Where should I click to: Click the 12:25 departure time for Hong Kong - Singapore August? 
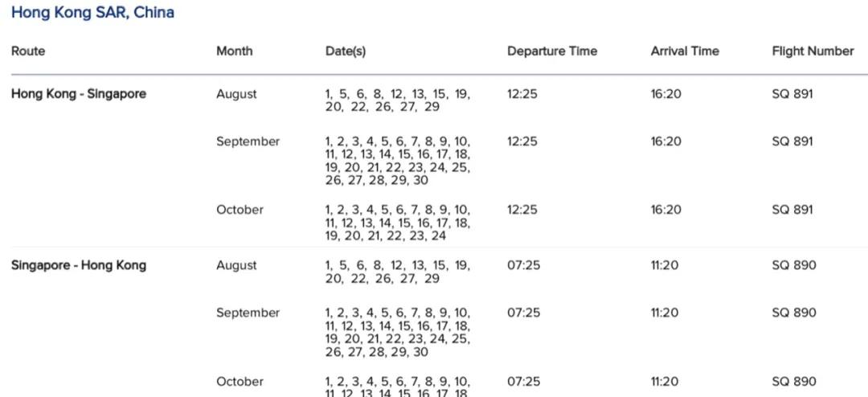click(522, 94)
